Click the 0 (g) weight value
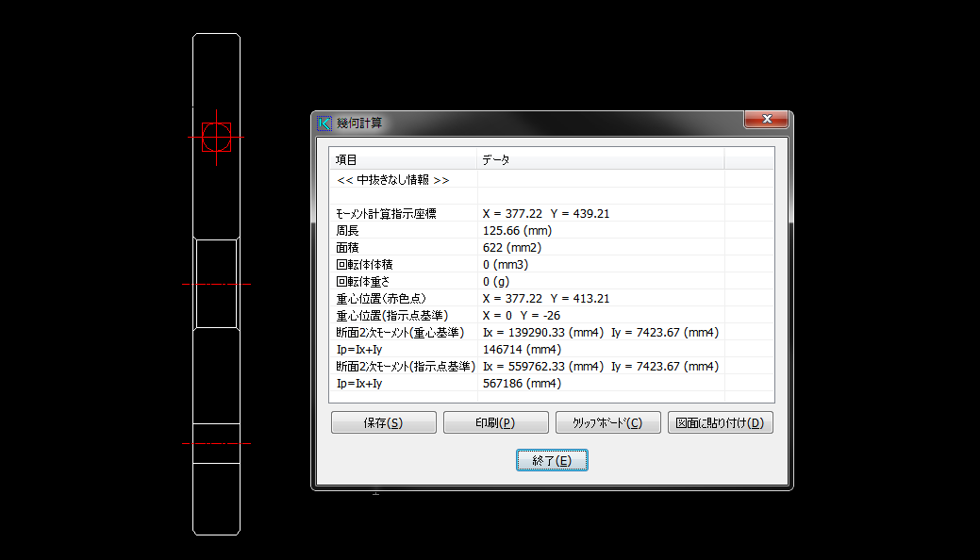This screenshot has width=980, height=560. click(x=495, y=281)
